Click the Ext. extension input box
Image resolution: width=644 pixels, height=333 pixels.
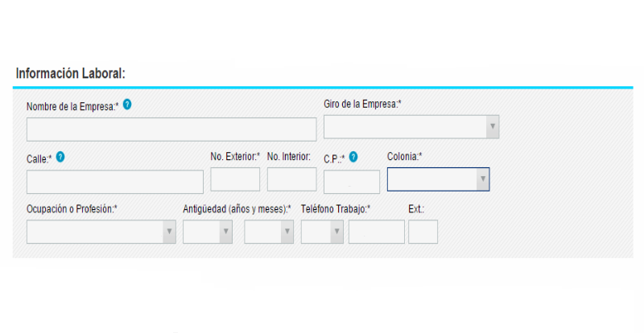coord(423,232)
